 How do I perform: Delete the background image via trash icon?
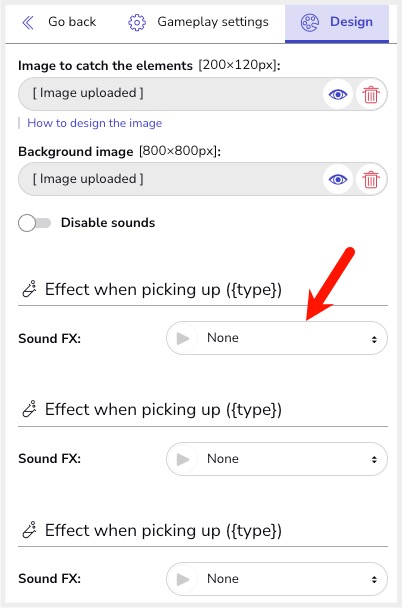[371, 179]
